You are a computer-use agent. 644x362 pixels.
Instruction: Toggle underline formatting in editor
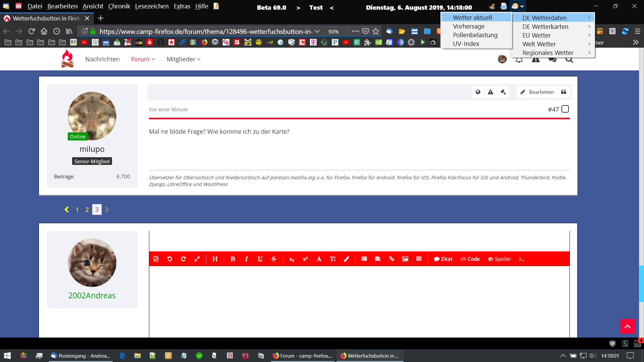pyautogui.click(x=260, y=259)
